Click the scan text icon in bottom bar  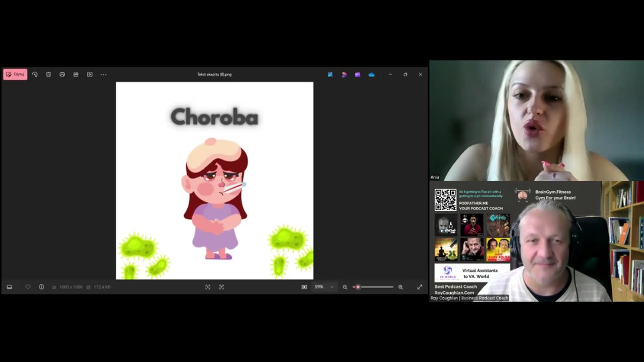coord(208,287)
